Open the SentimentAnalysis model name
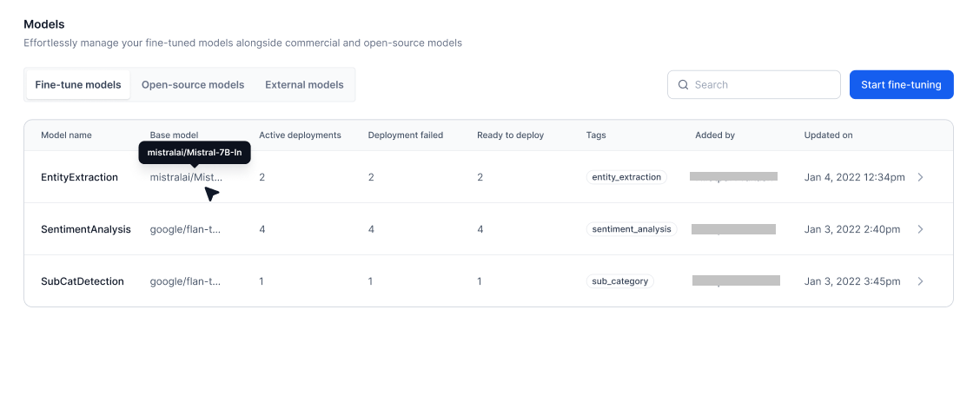This screenshot has width=980, height=402. point(86,229)
